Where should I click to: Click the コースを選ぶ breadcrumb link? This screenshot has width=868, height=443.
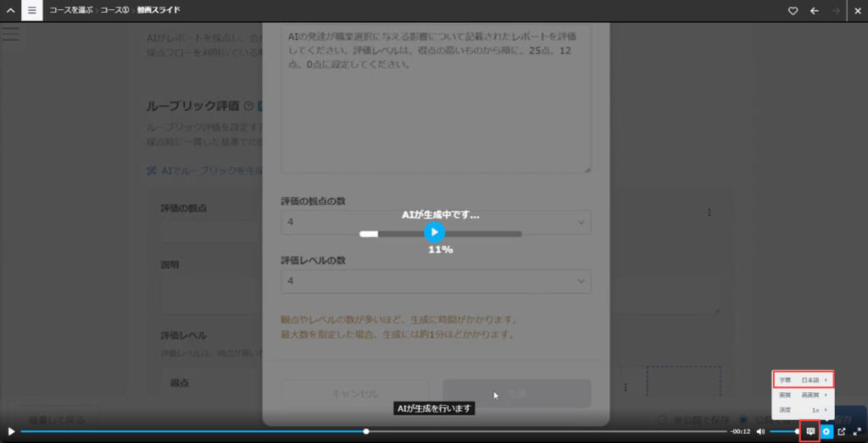click(x=71, y=11)
